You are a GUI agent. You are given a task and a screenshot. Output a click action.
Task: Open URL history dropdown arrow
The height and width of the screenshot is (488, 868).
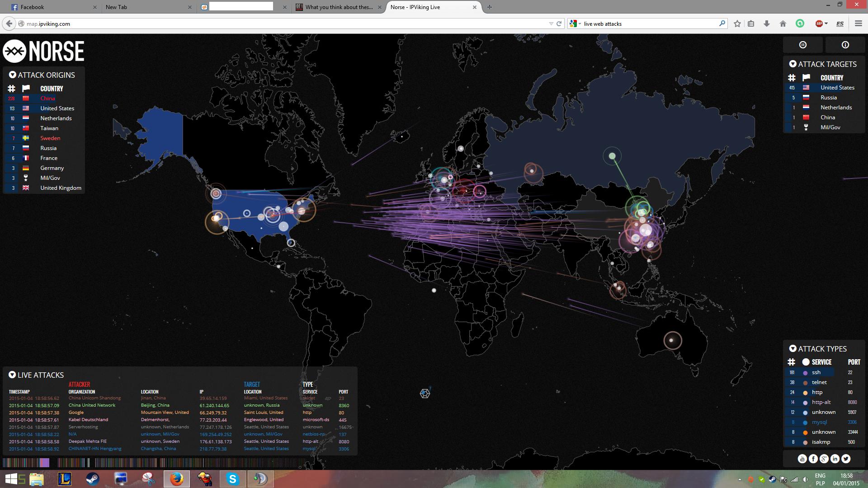coord(551,23)
